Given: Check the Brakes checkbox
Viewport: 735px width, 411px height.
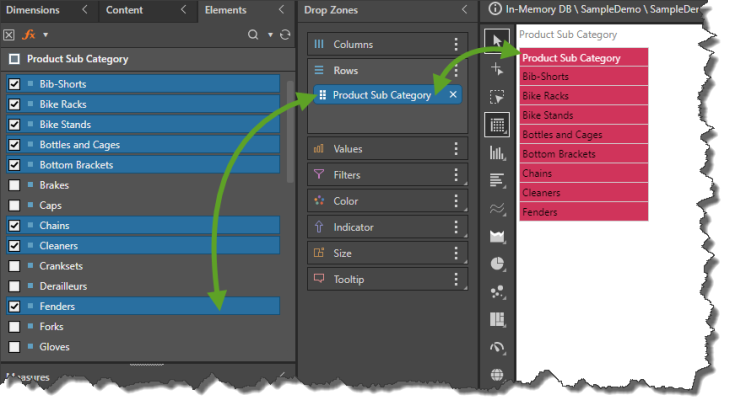Looking at the screenshot, I should pyautogui.click(x=14, y=185).
